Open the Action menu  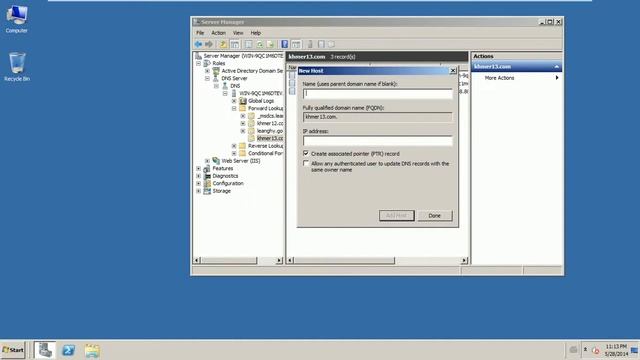click(x=218, y=33)
